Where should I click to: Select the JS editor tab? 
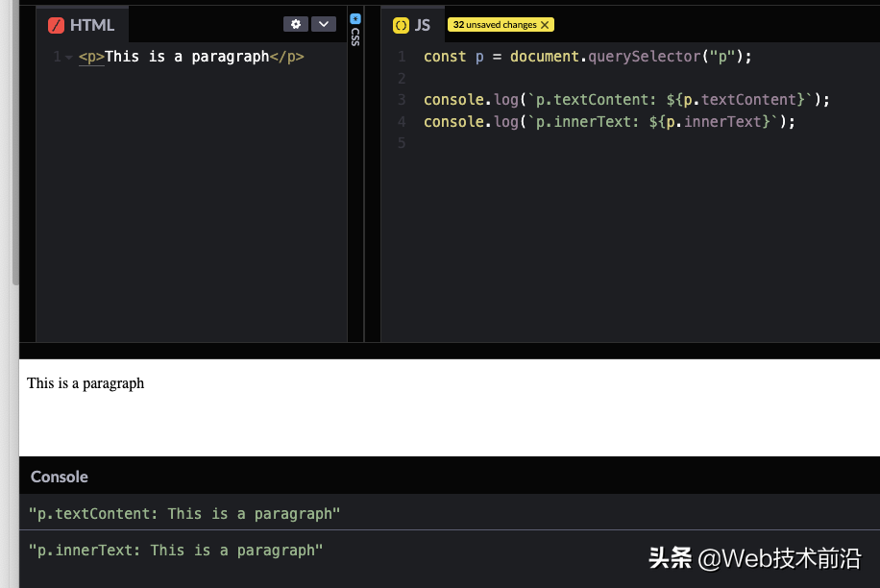(x=412, y=25)
